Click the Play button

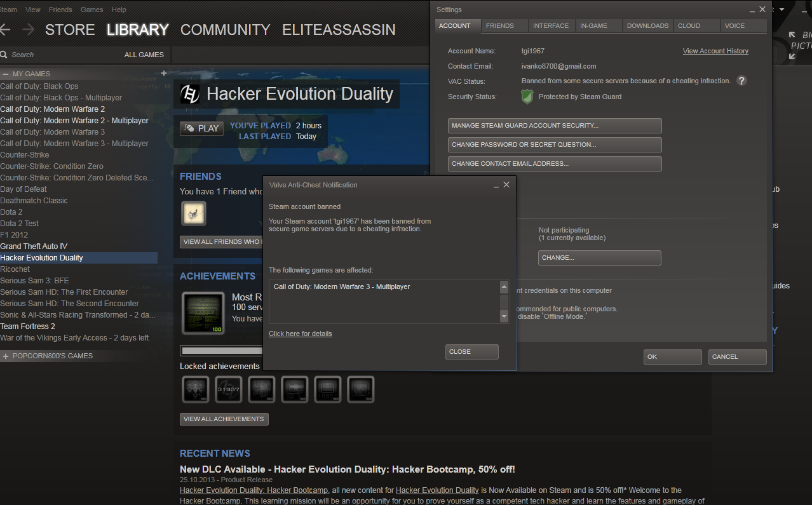click(x=201, y=128)
